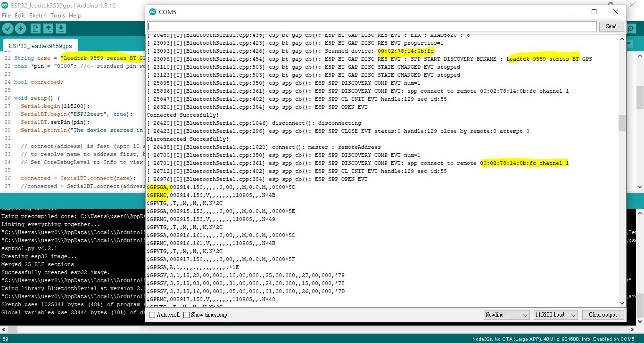644x343 pixels.
Task: Open the File menu
Action: 7,15
